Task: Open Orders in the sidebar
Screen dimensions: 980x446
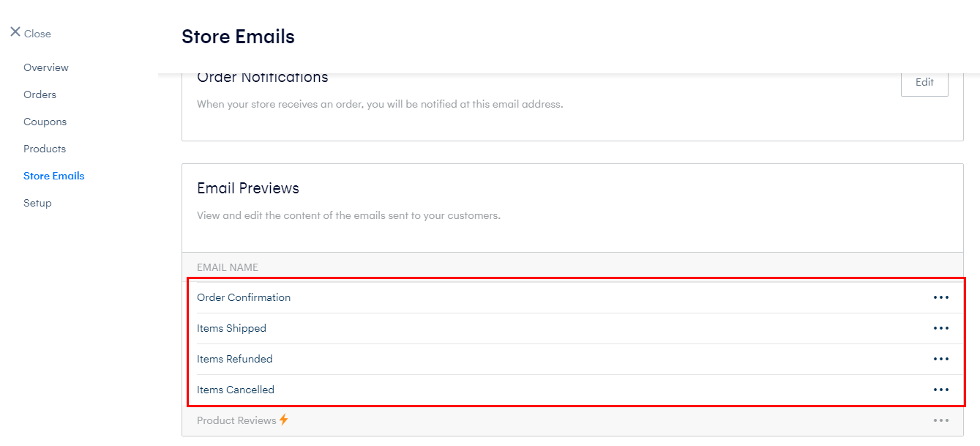Action: click(x=40, y=94)
